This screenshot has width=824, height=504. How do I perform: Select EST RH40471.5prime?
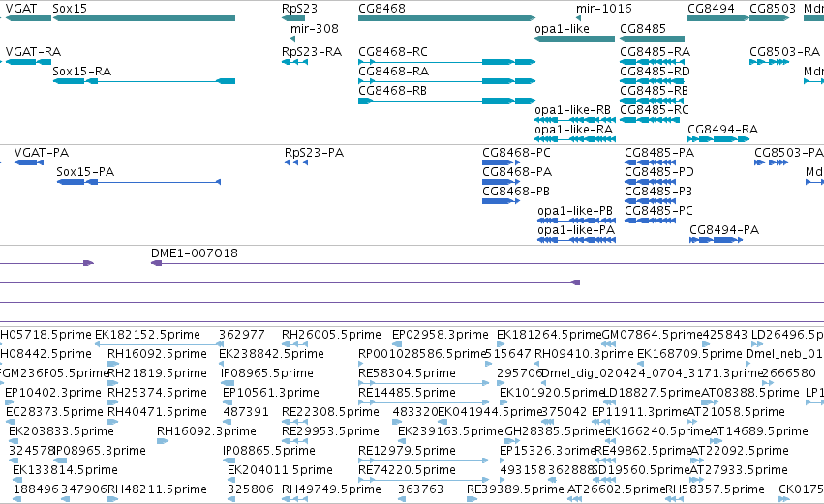point(157,413)
